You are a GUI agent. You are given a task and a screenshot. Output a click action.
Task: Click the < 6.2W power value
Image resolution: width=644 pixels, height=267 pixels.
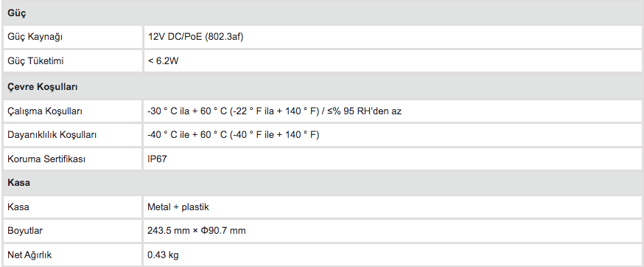coord(163,61)
